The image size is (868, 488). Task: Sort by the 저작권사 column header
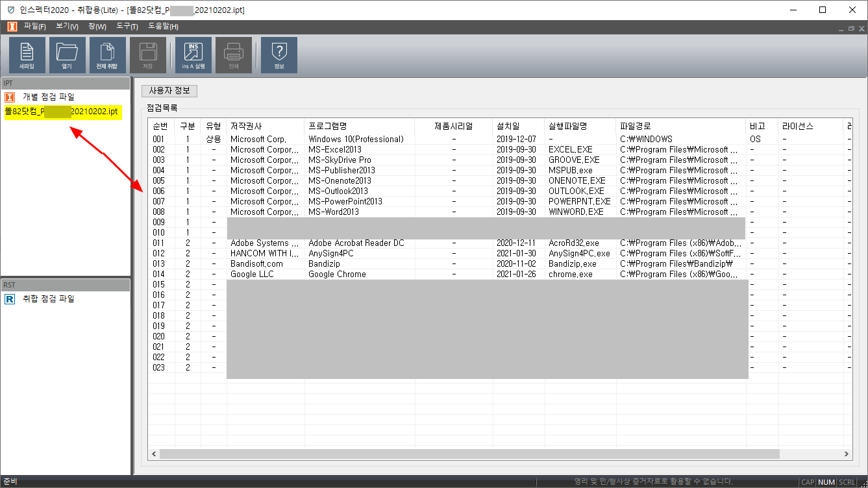point(266,126)
